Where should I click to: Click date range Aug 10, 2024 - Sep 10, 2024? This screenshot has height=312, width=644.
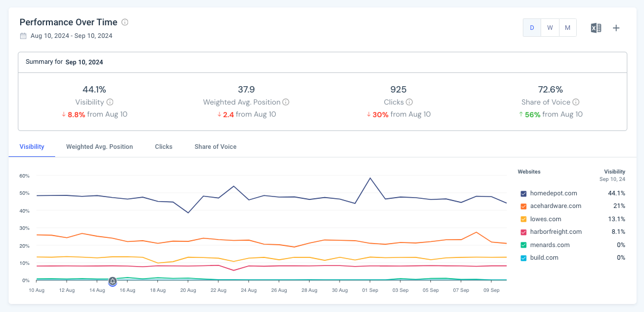[71, 36]
